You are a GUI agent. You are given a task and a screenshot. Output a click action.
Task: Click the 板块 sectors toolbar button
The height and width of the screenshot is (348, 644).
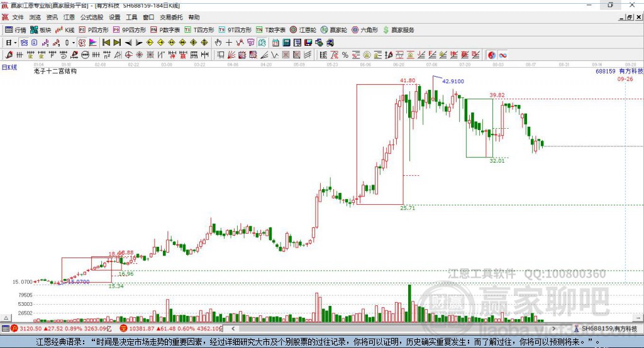tap(41, 30)
